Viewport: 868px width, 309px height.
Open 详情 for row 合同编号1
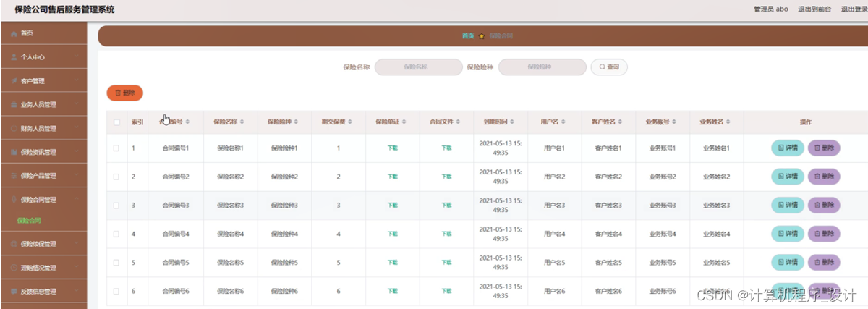click(x=788, y=148)
